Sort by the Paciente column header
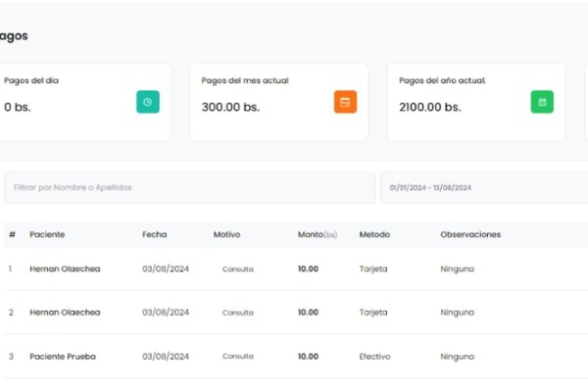Viewport: 588px width, 392px height. pos(47,235)
